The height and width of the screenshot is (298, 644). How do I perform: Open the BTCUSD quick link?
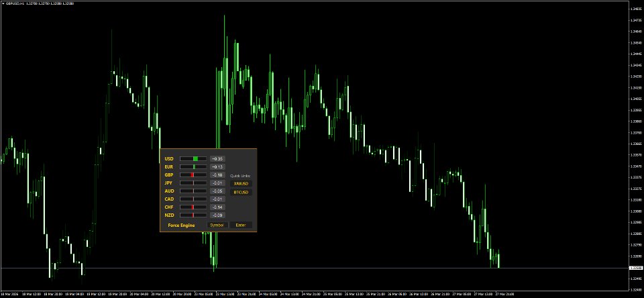tap(241, 192)
